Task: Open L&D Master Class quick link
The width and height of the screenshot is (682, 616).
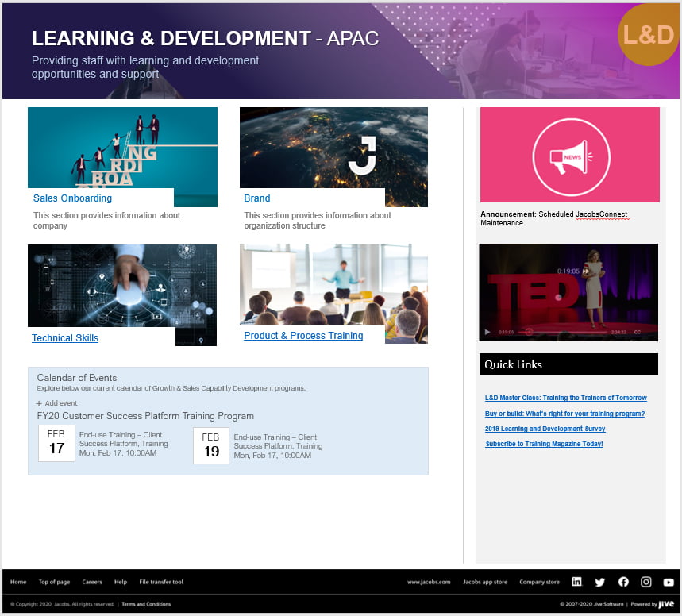Action: point(566,398)
